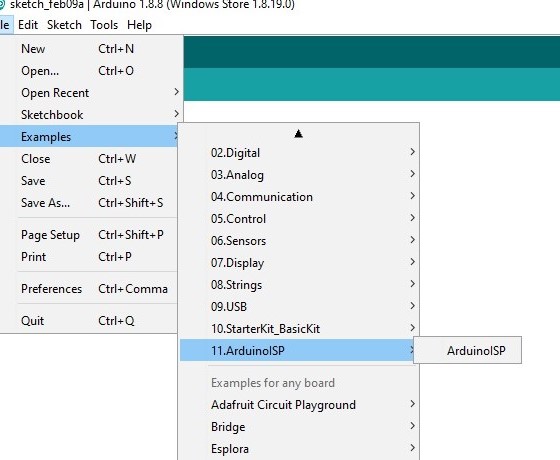Open the 07.Display examples submenu
The image size is (560, 460).
coord(299,263)
